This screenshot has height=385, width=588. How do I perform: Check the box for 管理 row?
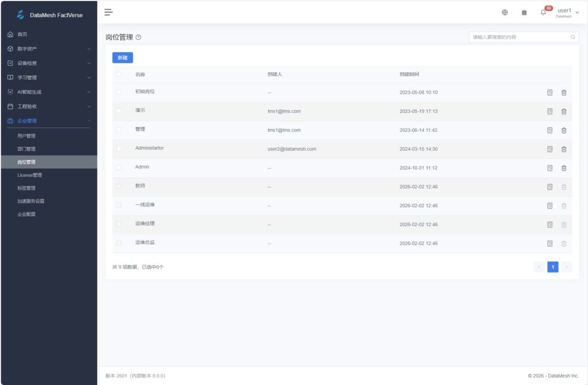pos(119,130)
